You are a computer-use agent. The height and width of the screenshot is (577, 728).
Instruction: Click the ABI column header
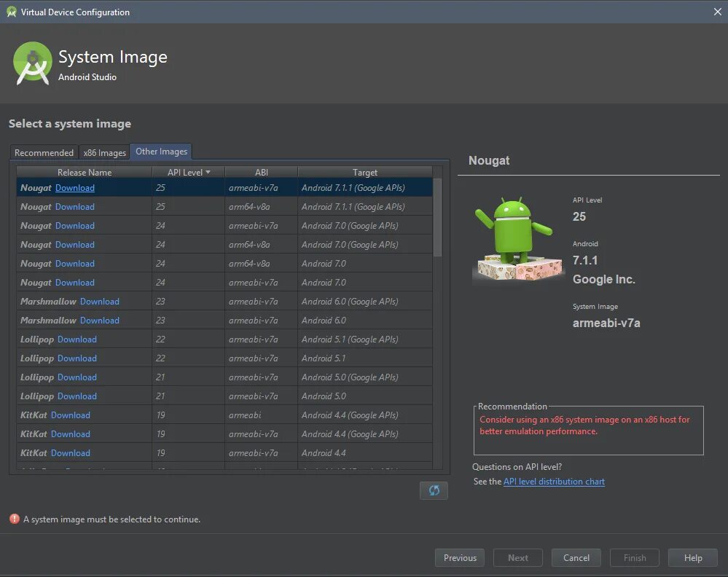click(262, 172)
